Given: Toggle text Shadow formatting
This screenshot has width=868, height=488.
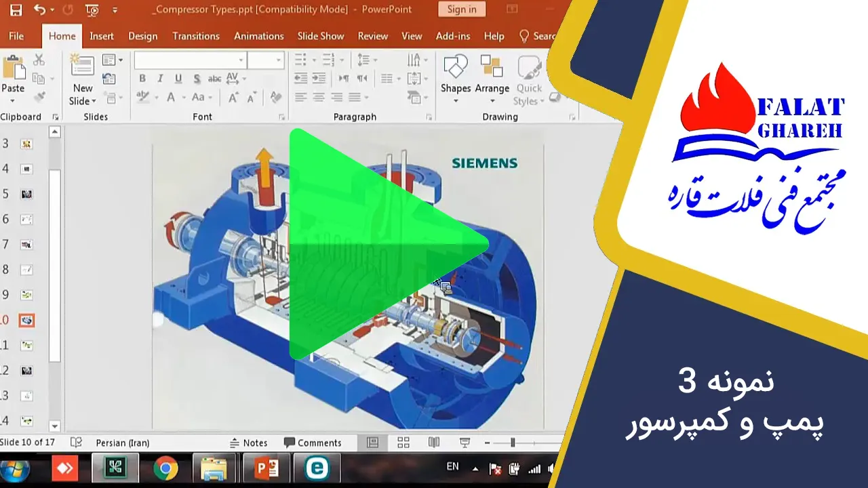Looking at the screenshot, I should [196, 79].
